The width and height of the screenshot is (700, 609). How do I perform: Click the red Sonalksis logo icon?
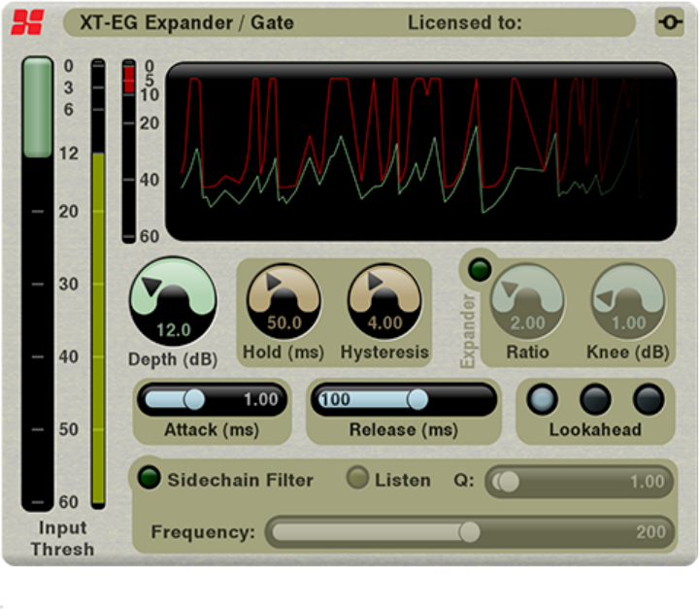pos(28,22)
